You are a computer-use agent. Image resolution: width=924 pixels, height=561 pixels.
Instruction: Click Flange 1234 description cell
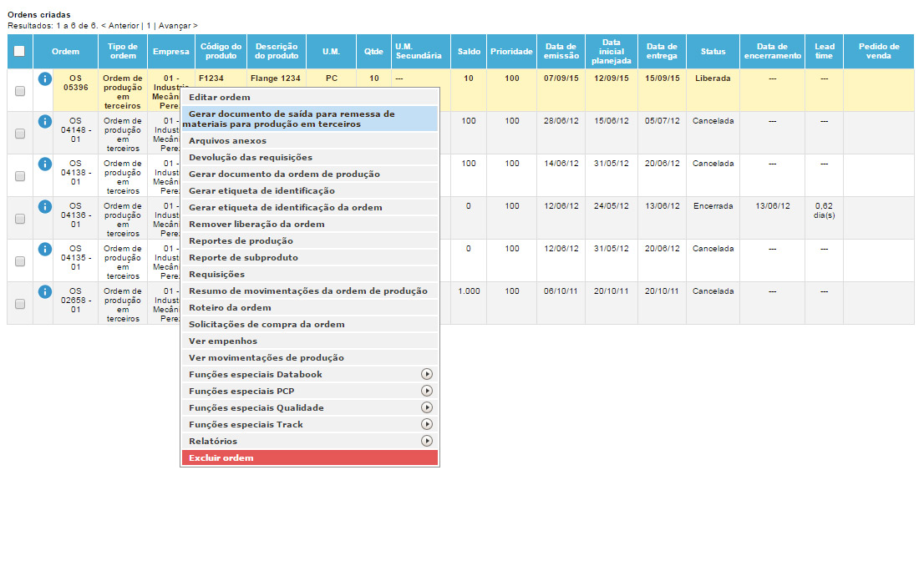275,78
